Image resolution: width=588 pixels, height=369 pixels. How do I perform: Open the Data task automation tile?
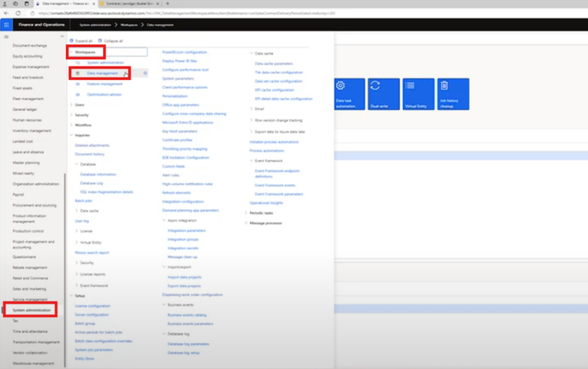click(x=349, y=94)
